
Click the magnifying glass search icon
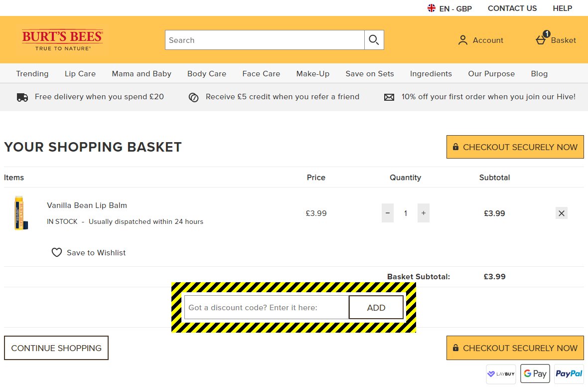(x=374, y=40)
